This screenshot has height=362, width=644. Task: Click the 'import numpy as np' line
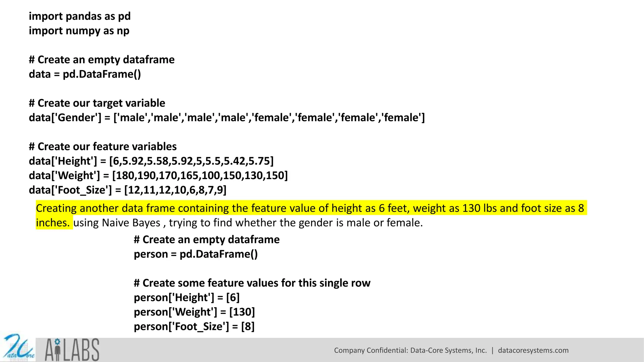pyautogui.click(x=79, y=31)
